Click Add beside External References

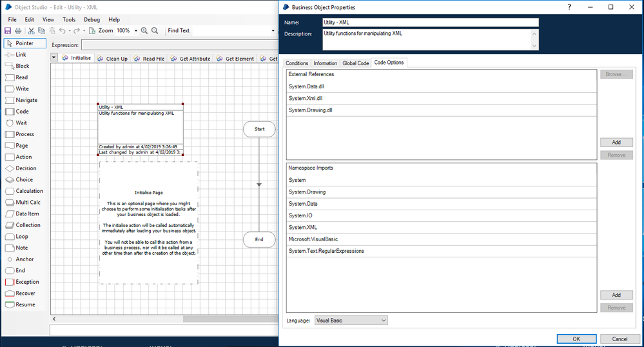click(616, 143)
